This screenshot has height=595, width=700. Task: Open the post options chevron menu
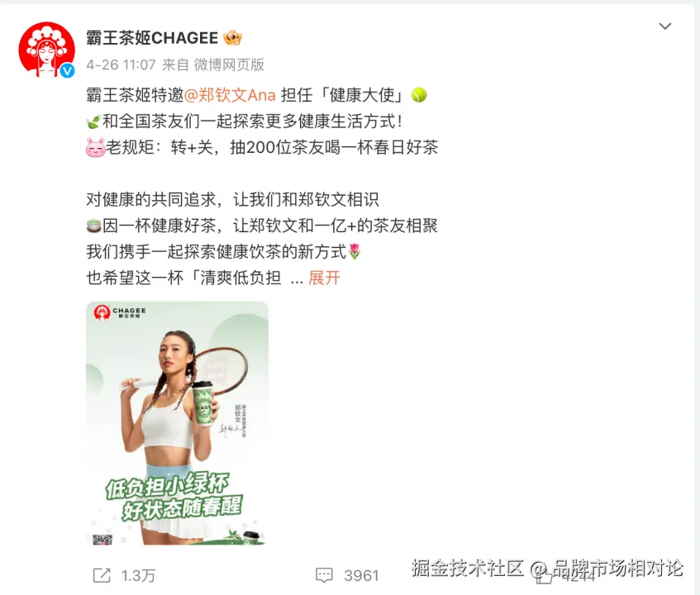coord(665,26)
